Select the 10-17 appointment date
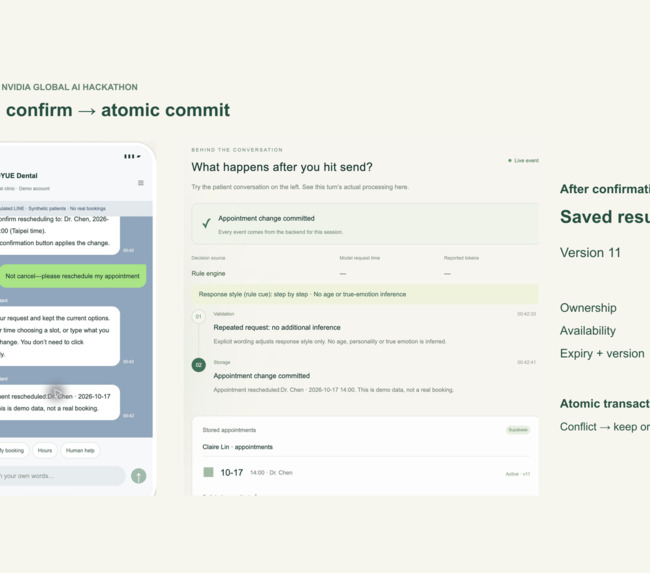This screenshot has width=650, height=573. click(232, 473)
